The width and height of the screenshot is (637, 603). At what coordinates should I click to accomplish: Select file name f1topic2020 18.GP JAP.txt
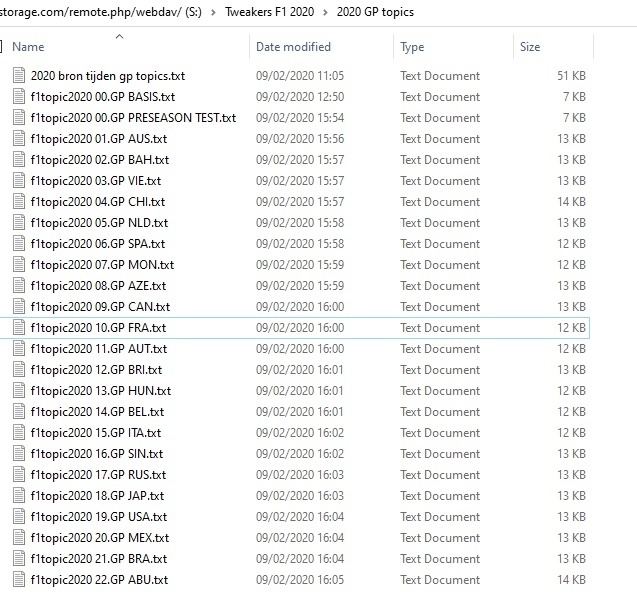[x=98, y=496]
